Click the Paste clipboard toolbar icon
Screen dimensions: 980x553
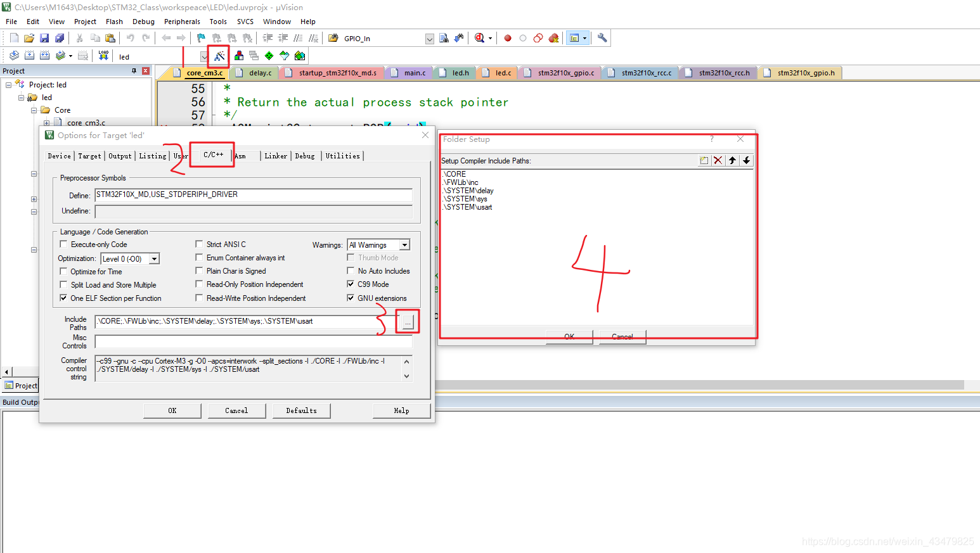110,38
